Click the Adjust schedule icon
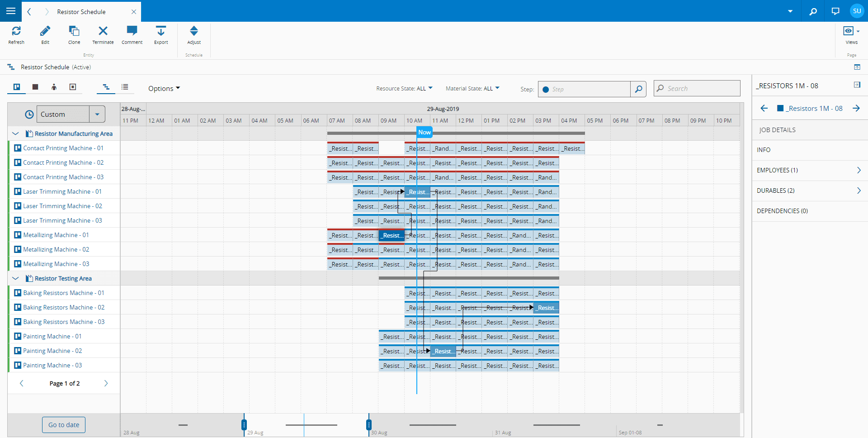Viewport: 868px width, 438px height. click(194, 31)
